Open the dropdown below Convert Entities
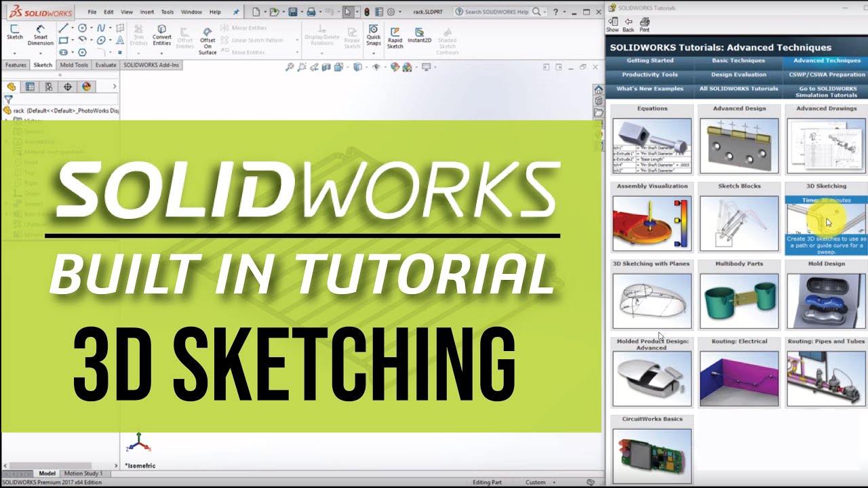The image size is (868, 488). pos(161,52)
